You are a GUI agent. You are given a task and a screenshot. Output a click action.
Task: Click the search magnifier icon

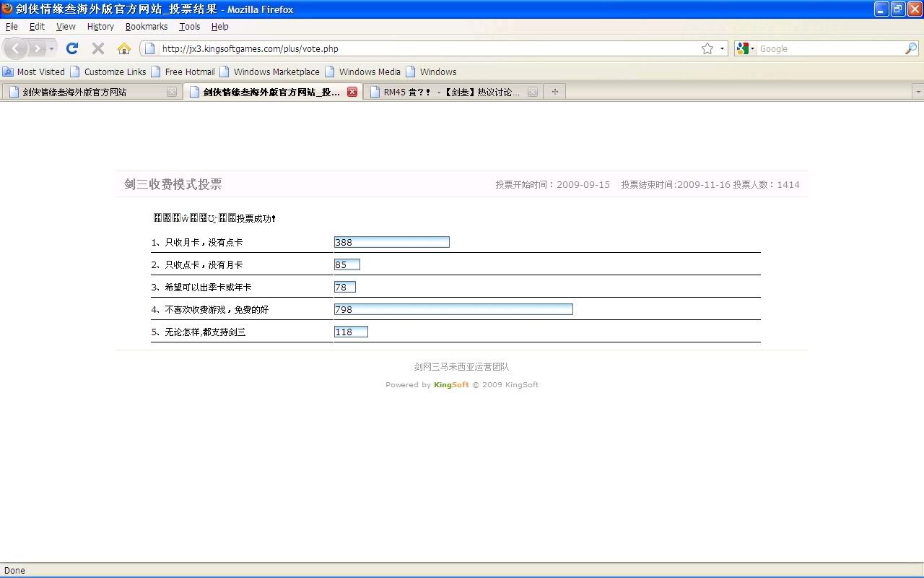[x=910, y=48]
